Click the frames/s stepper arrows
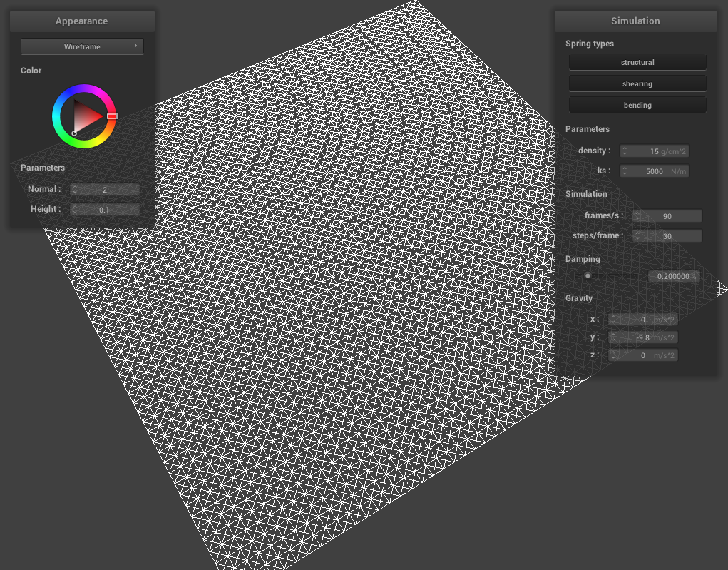Image resolution: width=728 pixels, height=570 pixels. 637,216
